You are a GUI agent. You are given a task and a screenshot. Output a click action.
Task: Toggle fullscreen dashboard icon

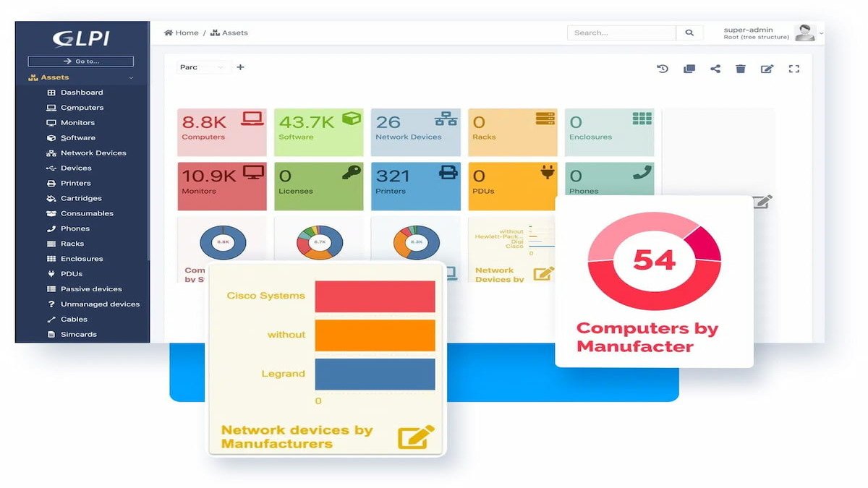click(x=794, y=69)
